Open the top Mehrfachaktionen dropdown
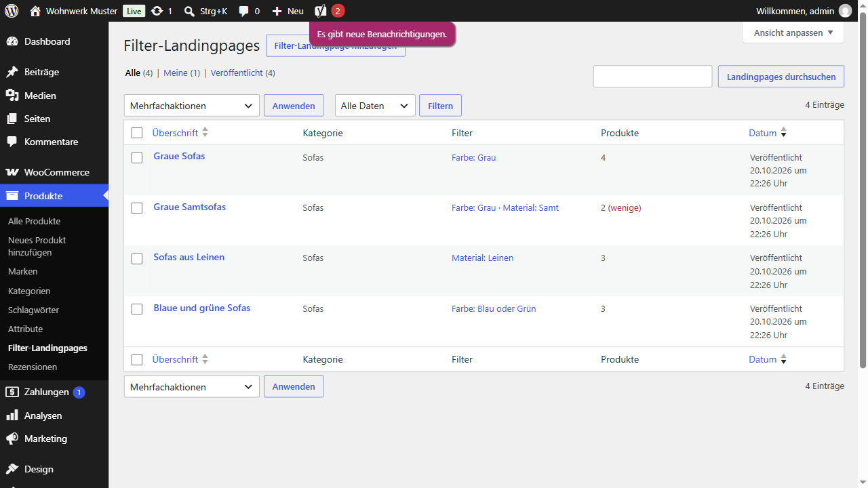 tap(192, 106)
